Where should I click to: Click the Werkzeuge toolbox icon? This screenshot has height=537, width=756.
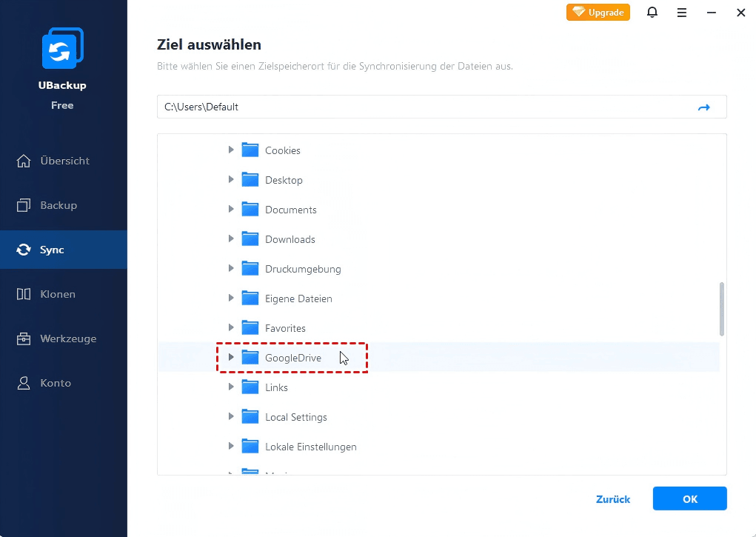[x=24, y=338]
